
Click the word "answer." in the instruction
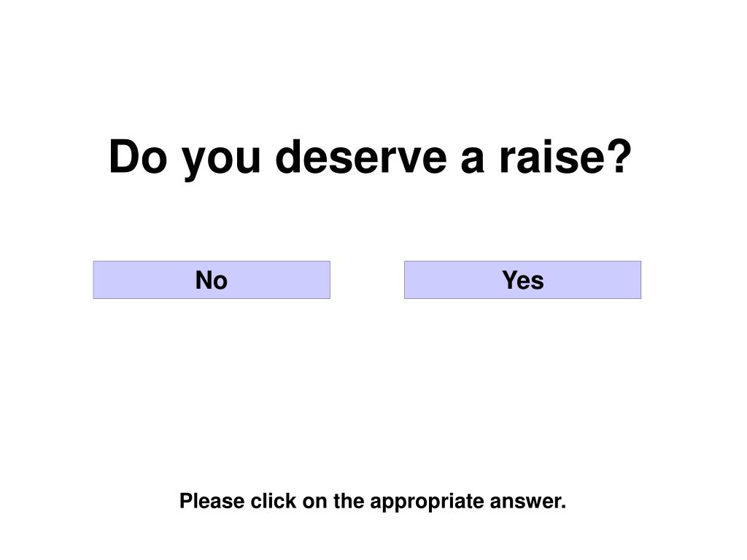tap(528, 502)
